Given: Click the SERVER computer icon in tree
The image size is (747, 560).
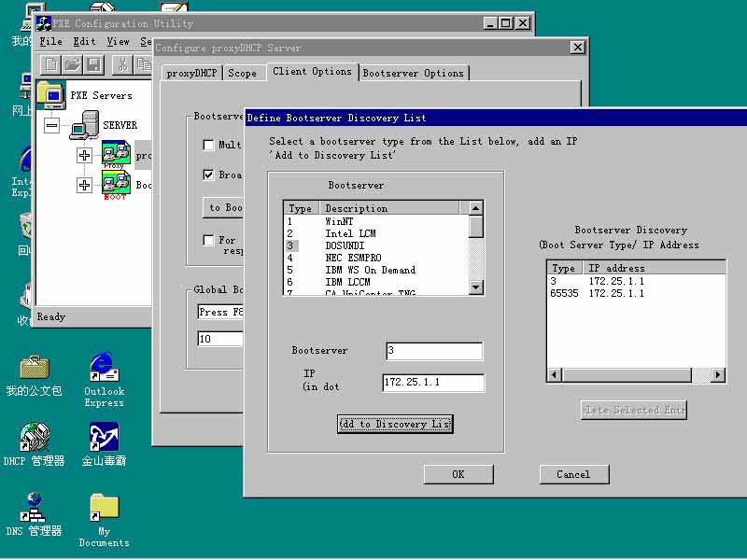Looking at the screenshot, I should [x=84, y=124].
